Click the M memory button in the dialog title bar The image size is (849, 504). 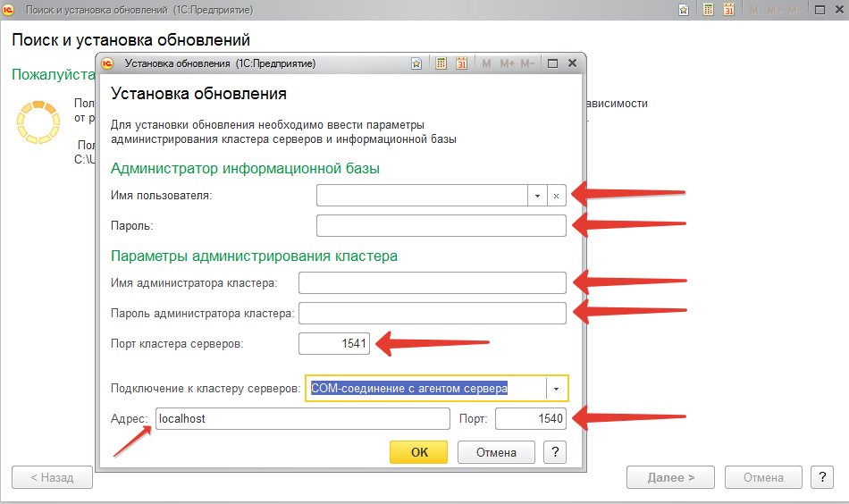click(x=487, y=63)
